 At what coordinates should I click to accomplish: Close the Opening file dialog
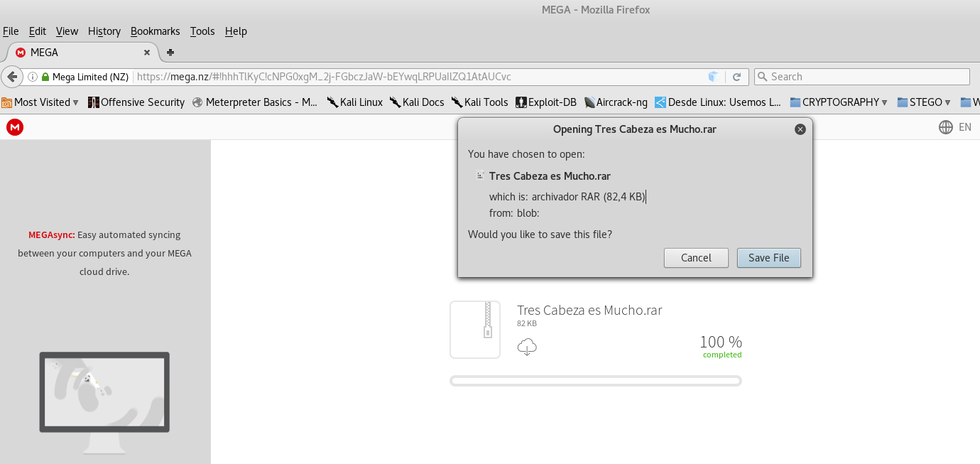click(x=800, y=129)
